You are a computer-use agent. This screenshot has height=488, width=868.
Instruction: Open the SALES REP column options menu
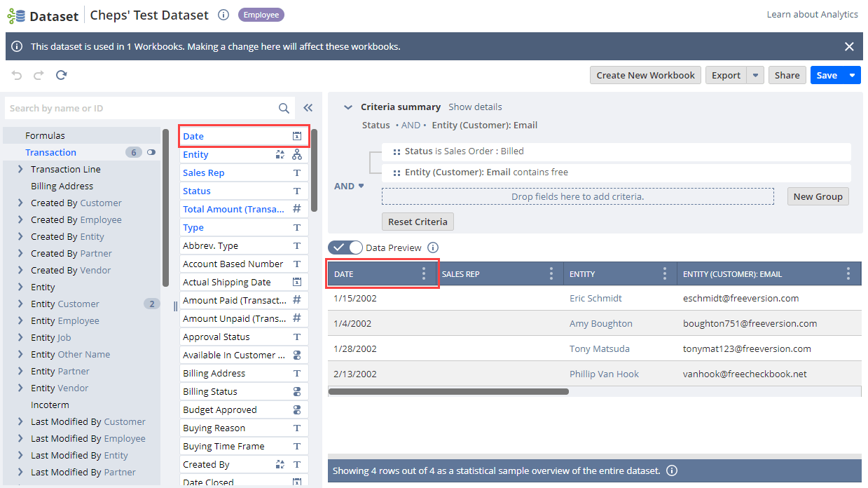[551, 273]
